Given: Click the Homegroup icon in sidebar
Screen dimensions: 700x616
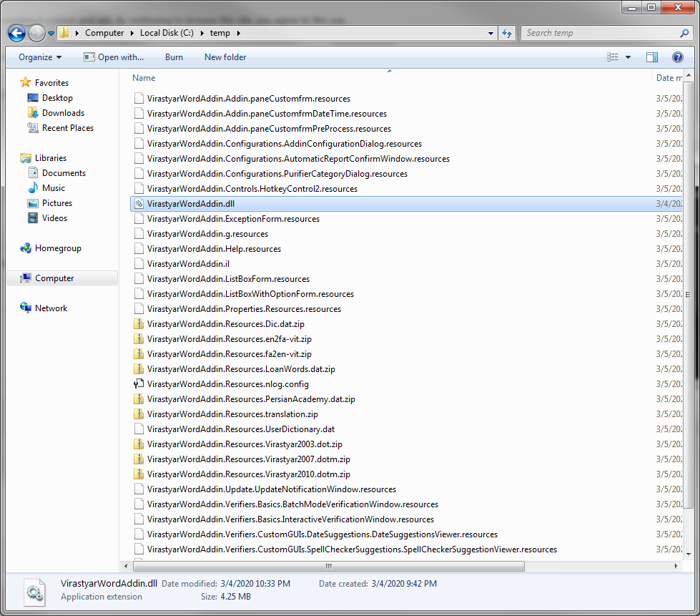Looking at the screenshot, I should [26, 248].
